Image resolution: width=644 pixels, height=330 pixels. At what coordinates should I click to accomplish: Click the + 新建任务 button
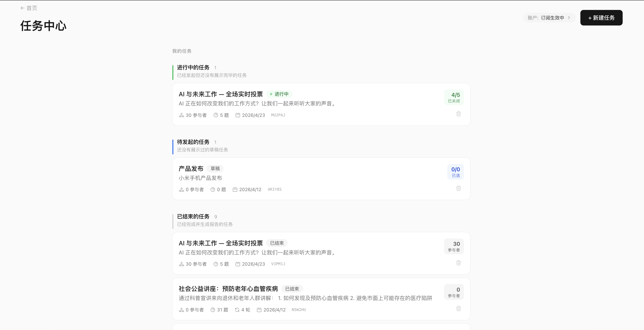click(601, 18)
